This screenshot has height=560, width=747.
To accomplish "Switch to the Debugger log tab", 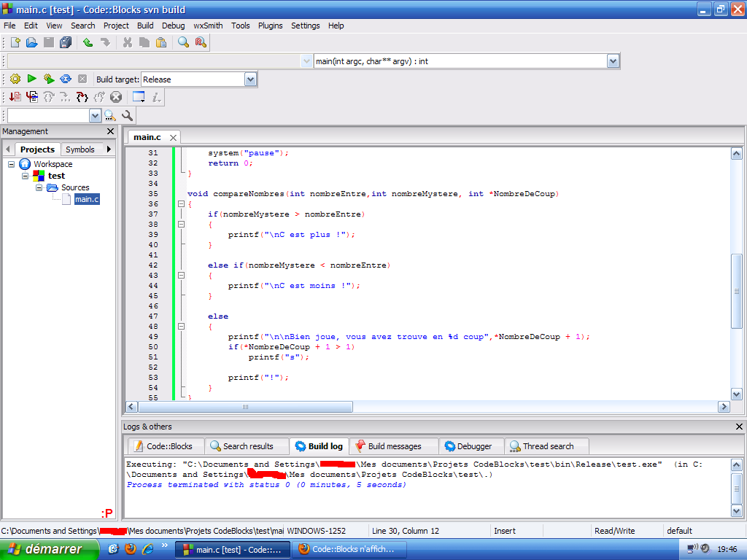I will point(471,446).
